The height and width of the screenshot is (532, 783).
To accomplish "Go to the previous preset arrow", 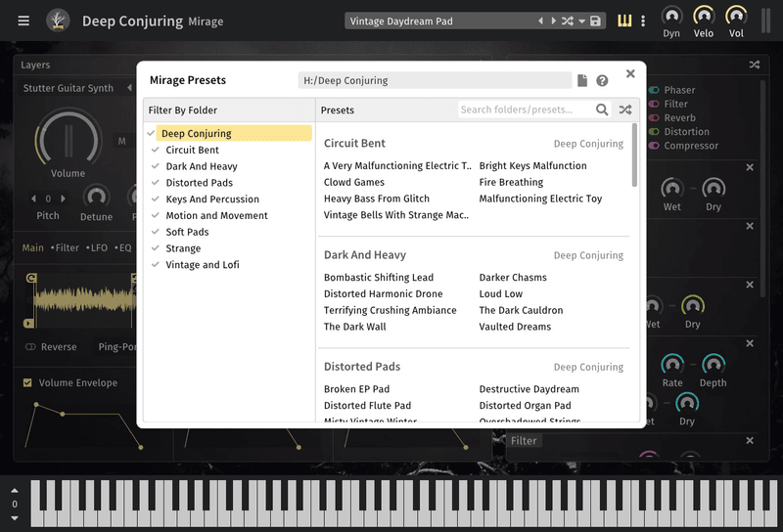I will tap(541, 22).
